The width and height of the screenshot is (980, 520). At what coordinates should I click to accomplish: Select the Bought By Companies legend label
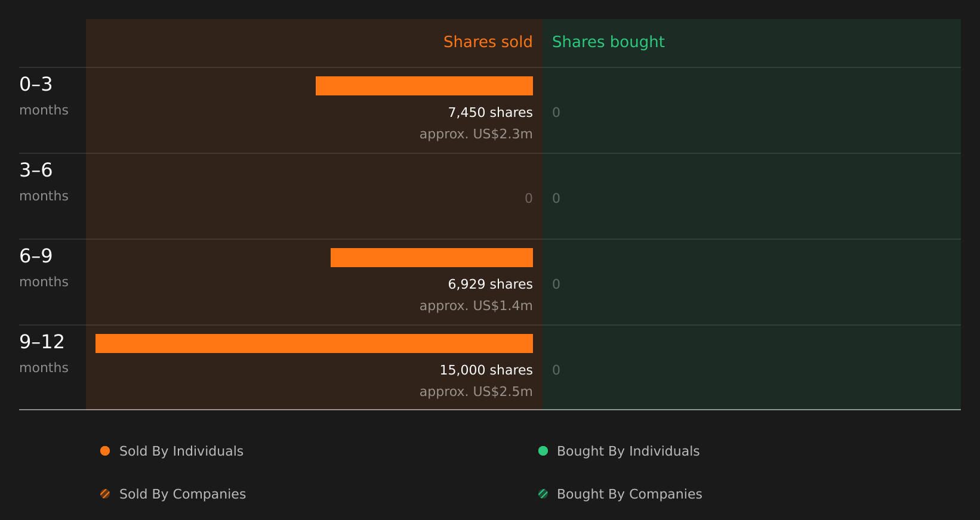[x=629, y=494]
